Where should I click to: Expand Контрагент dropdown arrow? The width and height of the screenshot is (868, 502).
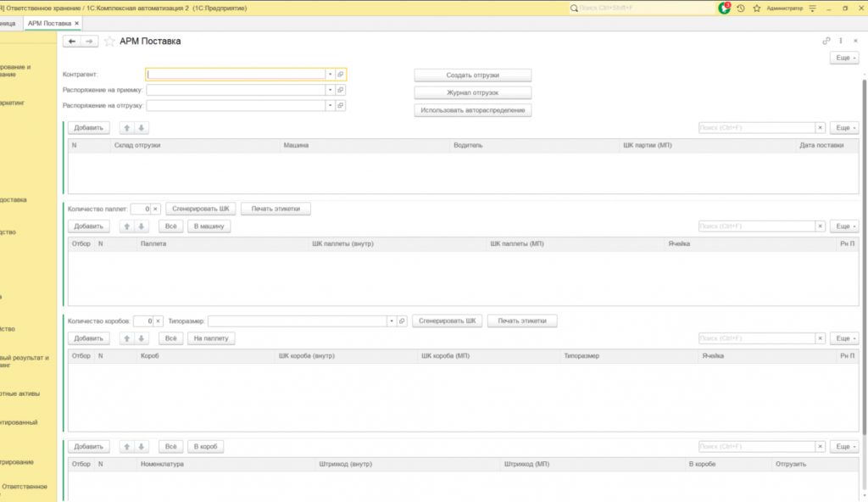tap(330, 75)
